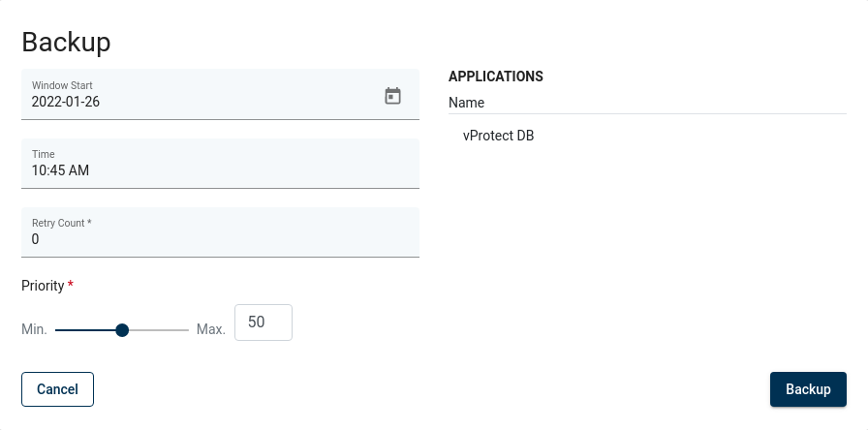Click the Name column header
Screen dimensions: 868x430
[467, 103]
